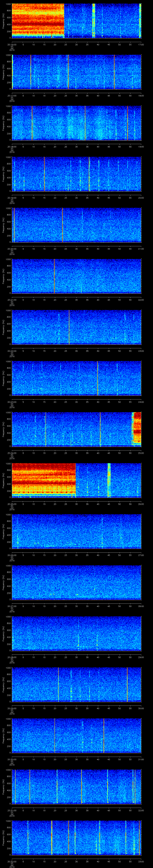Viewport: 153px width, 868px height.
Task: Click the red line near 43 s in the 20:30:00 panel
Action: (104, 735)
